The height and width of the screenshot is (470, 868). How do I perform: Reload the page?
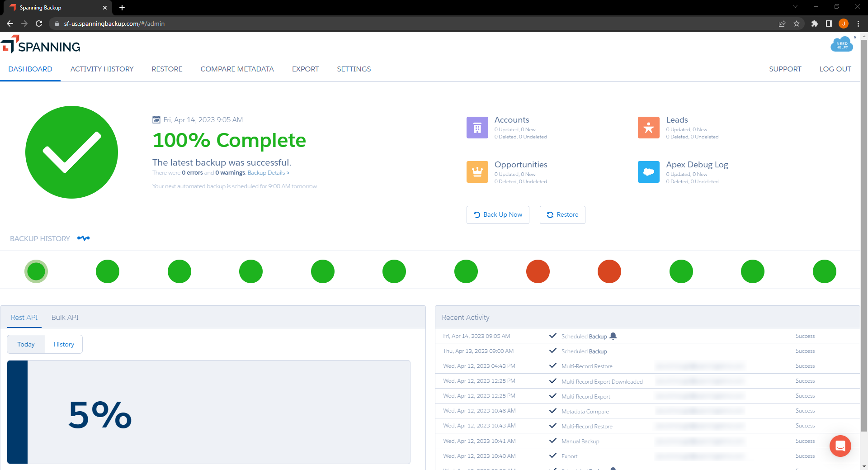coord(39,24)
